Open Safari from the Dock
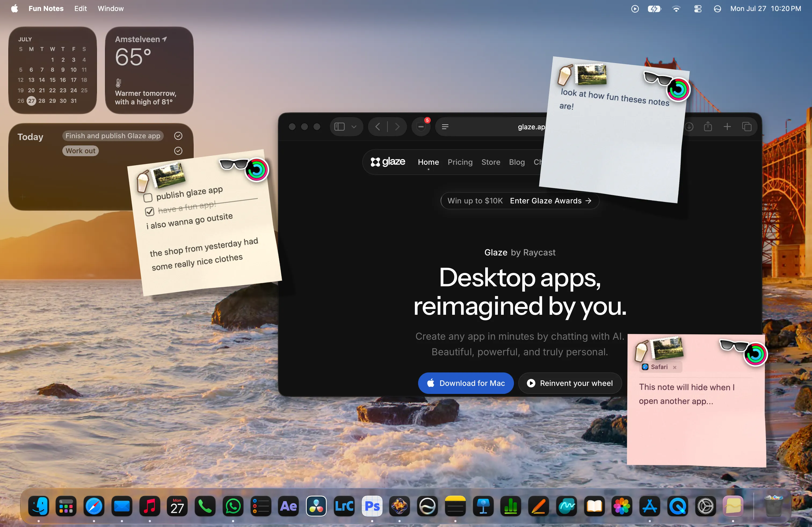The image size is (812, 527). coord(94,506)
